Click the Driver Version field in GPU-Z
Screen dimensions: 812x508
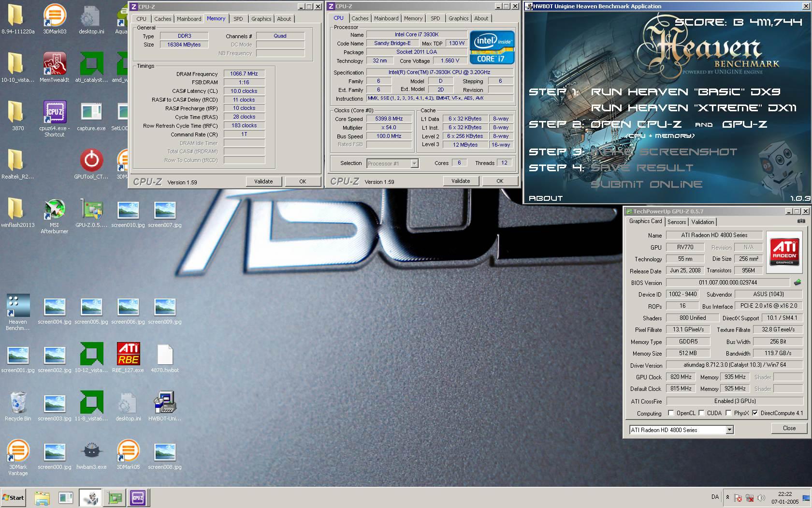[734, 365]
